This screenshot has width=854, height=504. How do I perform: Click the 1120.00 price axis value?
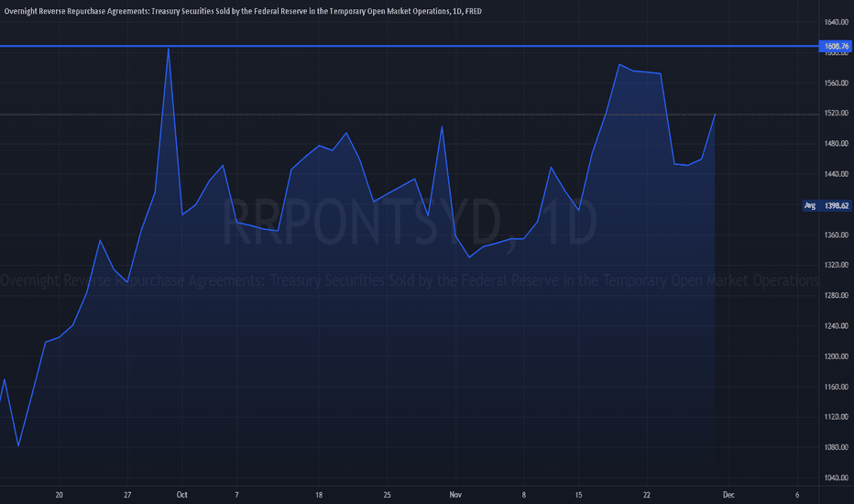pyautogui.click(x=836, y=417)
